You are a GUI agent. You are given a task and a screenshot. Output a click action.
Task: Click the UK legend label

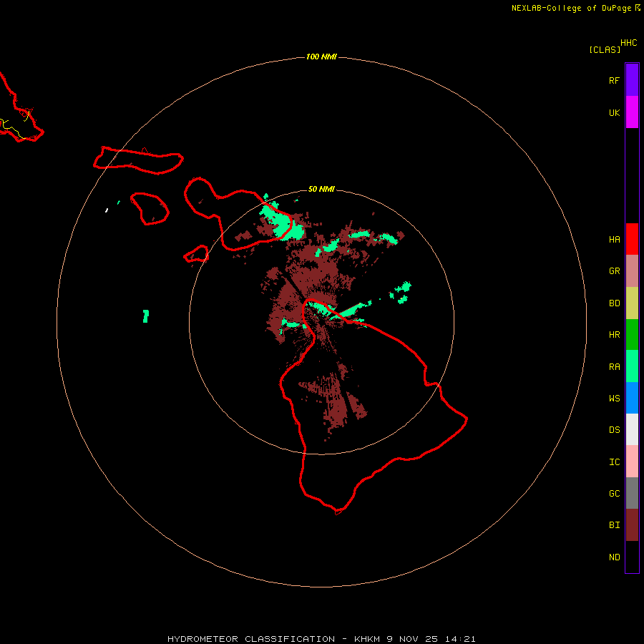[614, 112]
